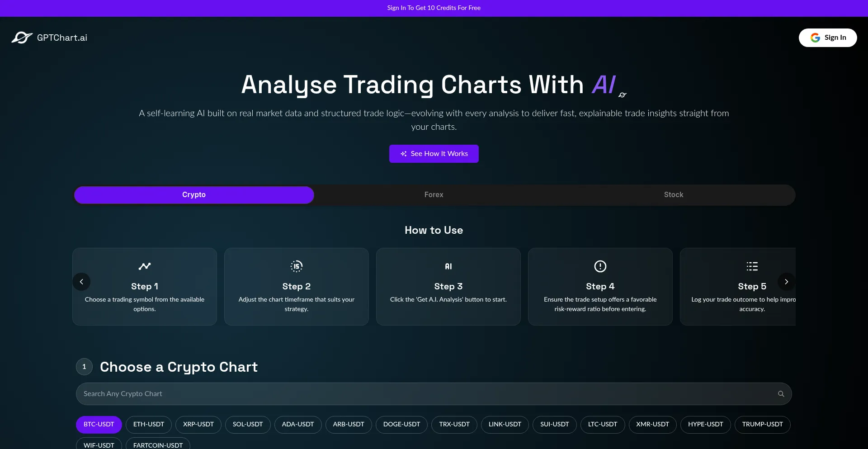Image resolution: width=868 pixels, height=449 pixels.
Task: Select the SOL-USDT symbol chip
Action: point(248,425)
